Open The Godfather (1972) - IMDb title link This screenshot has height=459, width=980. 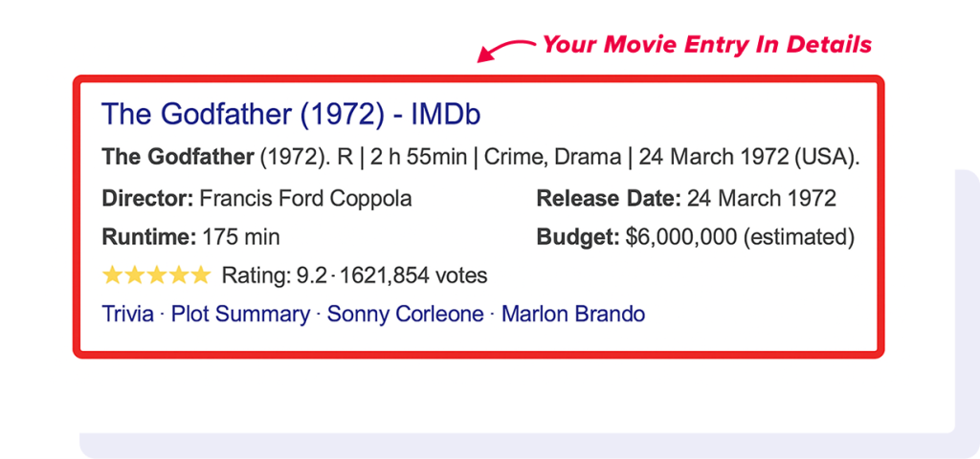(291, 115)
